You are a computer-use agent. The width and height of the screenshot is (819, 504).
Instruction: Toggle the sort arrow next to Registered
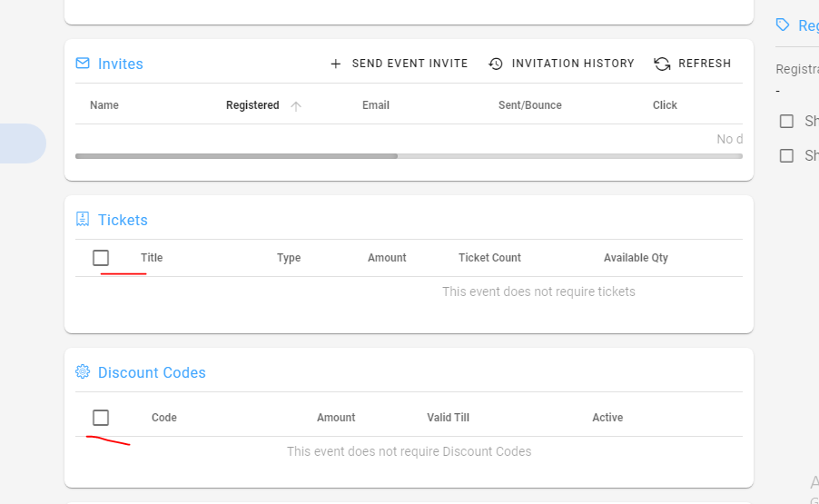tap(296, 106)
